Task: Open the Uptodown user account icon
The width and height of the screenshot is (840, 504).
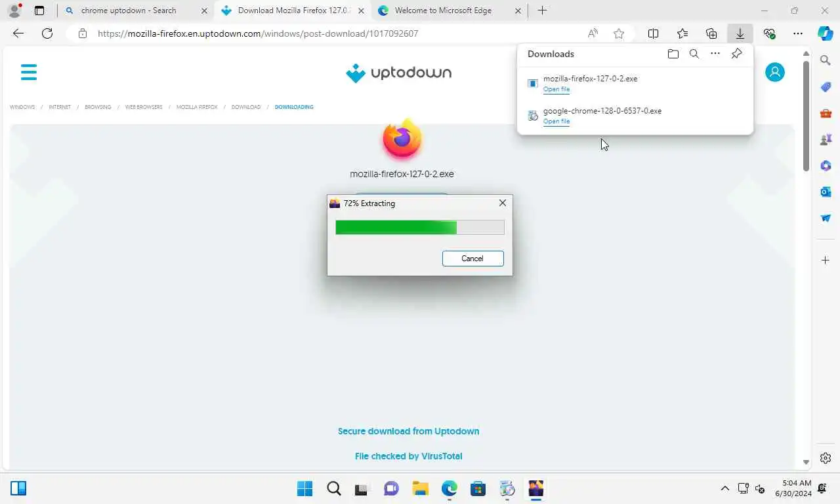Action: coord(775,72)
